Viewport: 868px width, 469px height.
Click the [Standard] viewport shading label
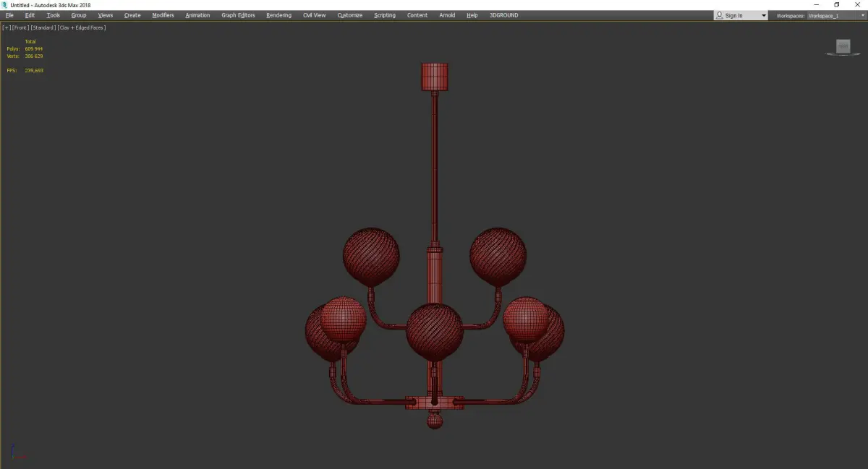tap(43, 27)
